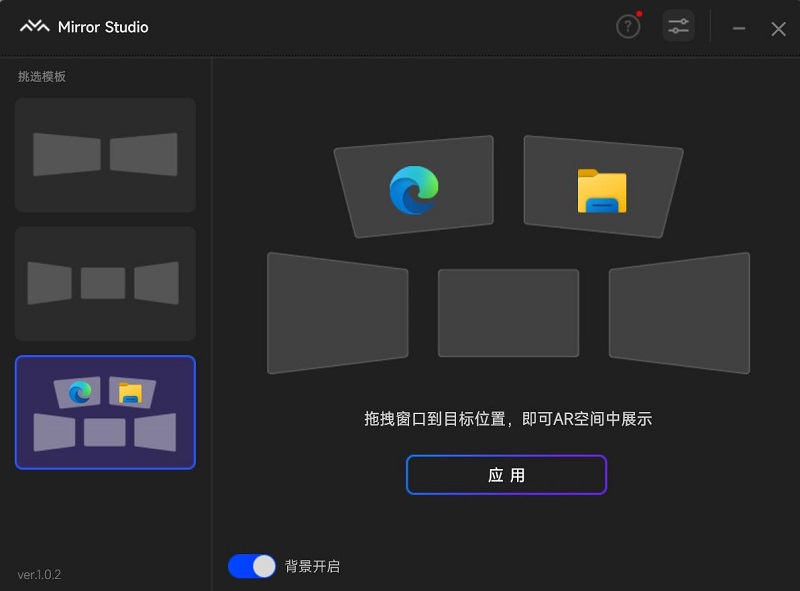Viewport: 800px width, 591px height.
Task: Select the empty bottom-right screen slot
Action: click(x=679, y=312)
